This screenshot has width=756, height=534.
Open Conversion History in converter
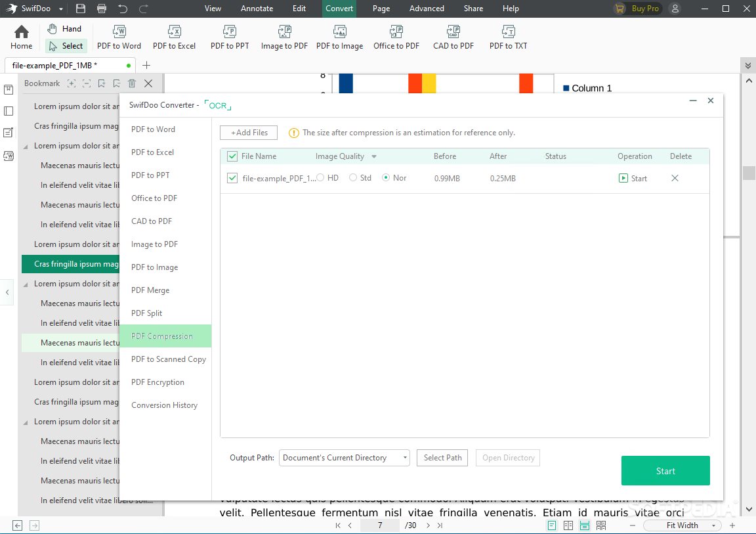[x=165, y=405]
